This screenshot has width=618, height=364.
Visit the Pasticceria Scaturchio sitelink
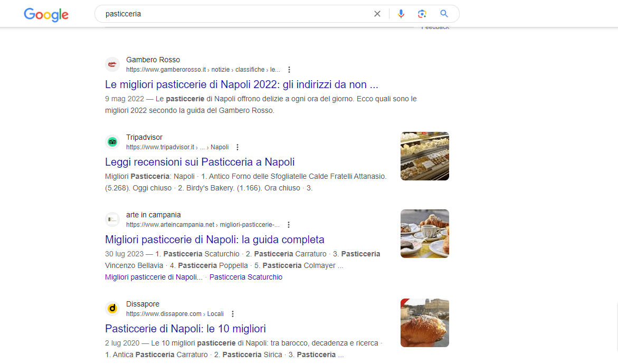(x=245, y=276)
